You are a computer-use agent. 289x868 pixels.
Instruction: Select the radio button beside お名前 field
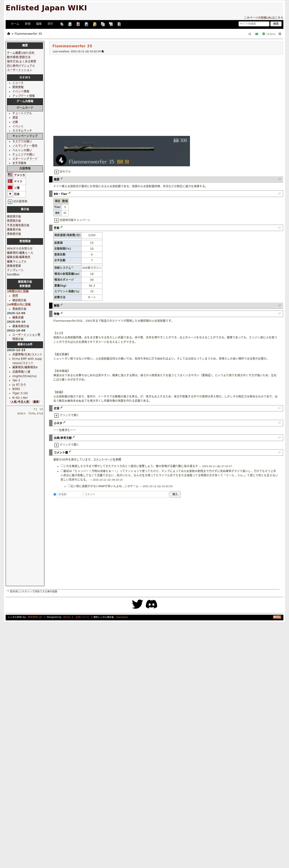point(55,494)
